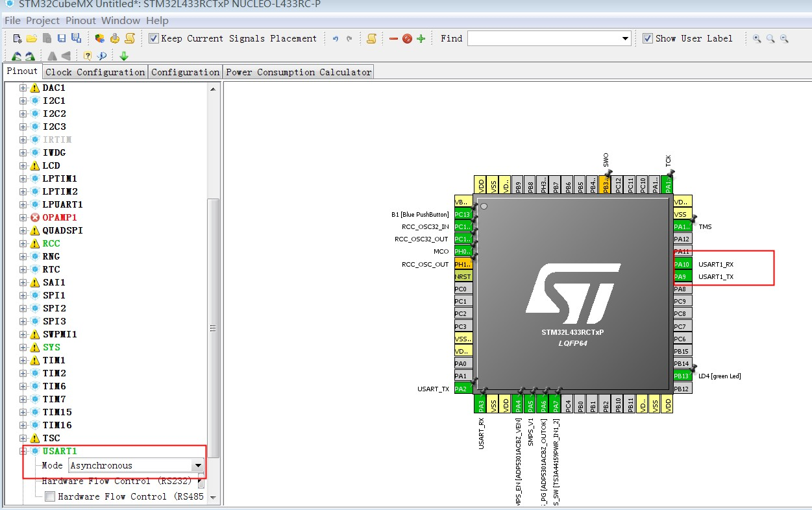
Task: Open help with the question mark icon
Action: (88, 56)
